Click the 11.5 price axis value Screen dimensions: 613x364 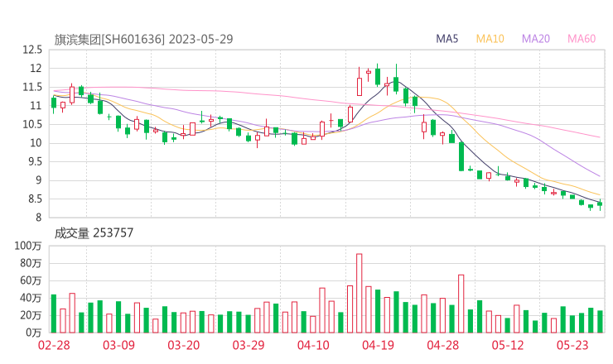coord(32,87)
